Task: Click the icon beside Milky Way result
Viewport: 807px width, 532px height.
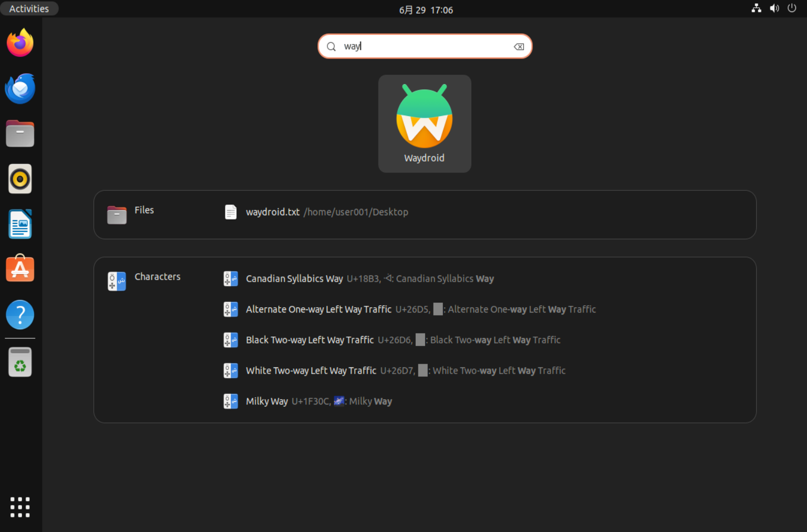Action: 231,401
